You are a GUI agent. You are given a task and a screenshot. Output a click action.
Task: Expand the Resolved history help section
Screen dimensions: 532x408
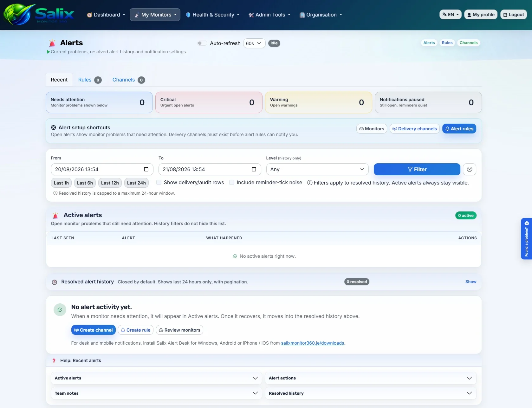(370, 393)
